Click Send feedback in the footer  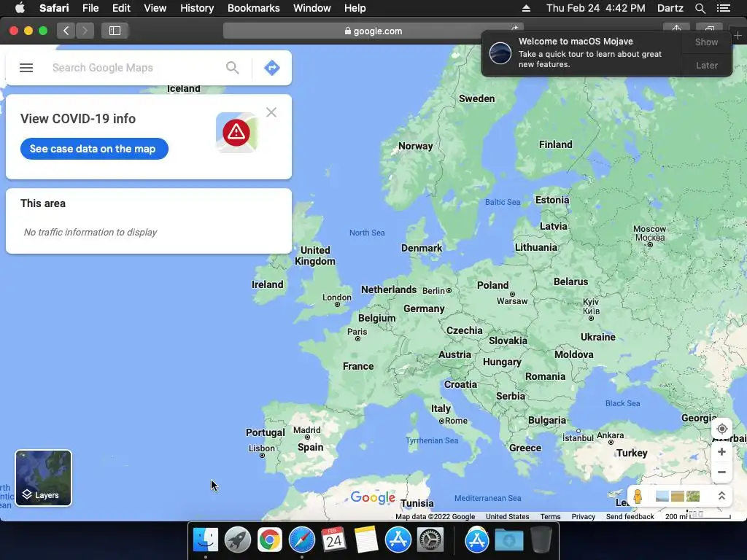tap(630, 517)
